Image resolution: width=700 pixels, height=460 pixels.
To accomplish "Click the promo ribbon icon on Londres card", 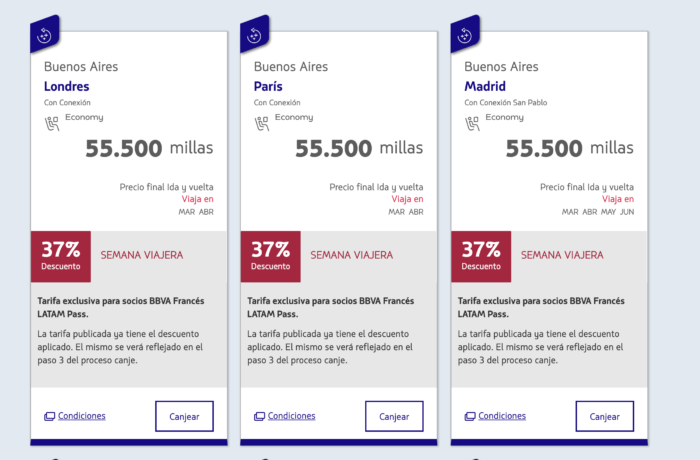I will coord(45,35).
